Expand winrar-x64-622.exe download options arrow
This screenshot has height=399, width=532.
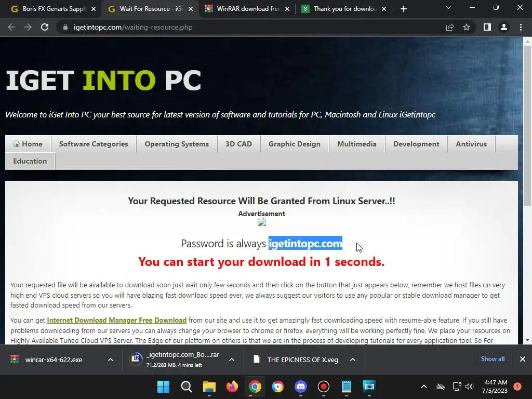click(111, 360)
